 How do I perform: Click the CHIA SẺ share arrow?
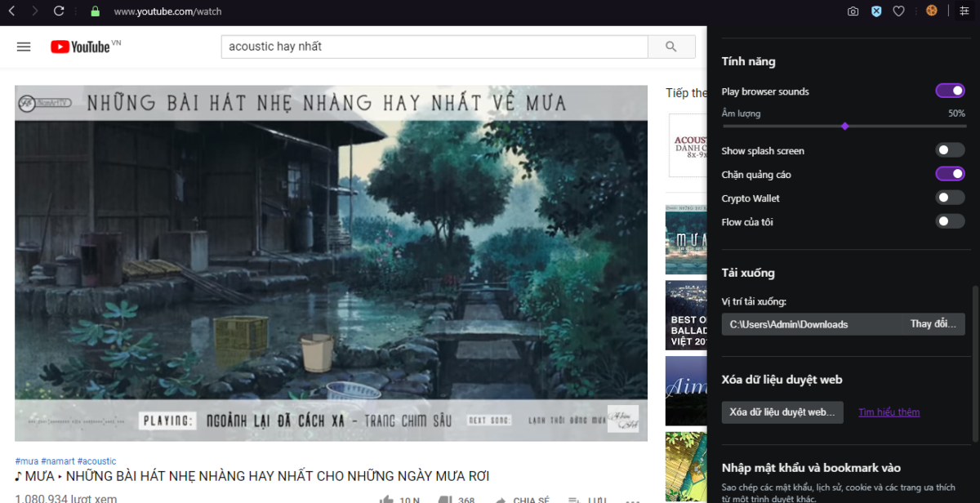coord(500,500)
